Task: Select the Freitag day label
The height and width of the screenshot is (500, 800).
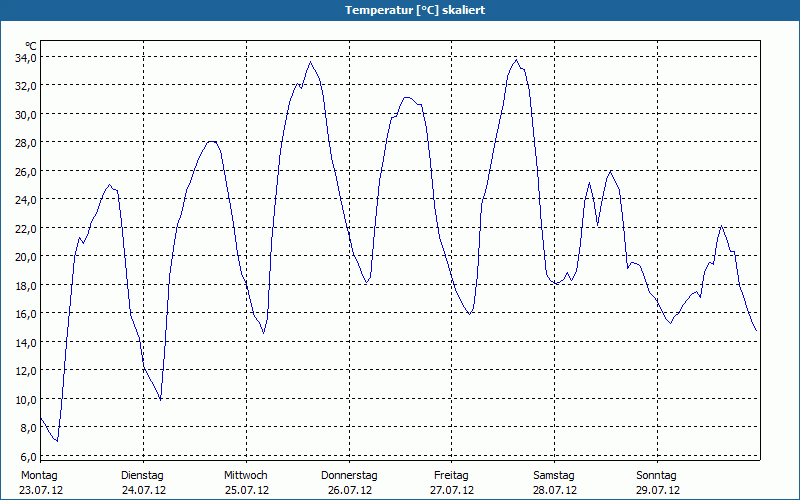Action: coord(452,475)
